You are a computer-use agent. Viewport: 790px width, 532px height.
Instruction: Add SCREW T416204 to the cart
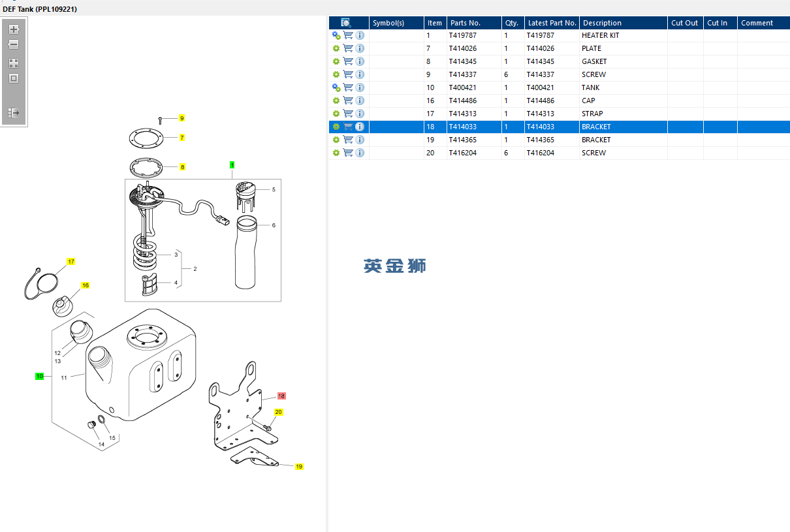pyautogui.click(x=348, y=153)
